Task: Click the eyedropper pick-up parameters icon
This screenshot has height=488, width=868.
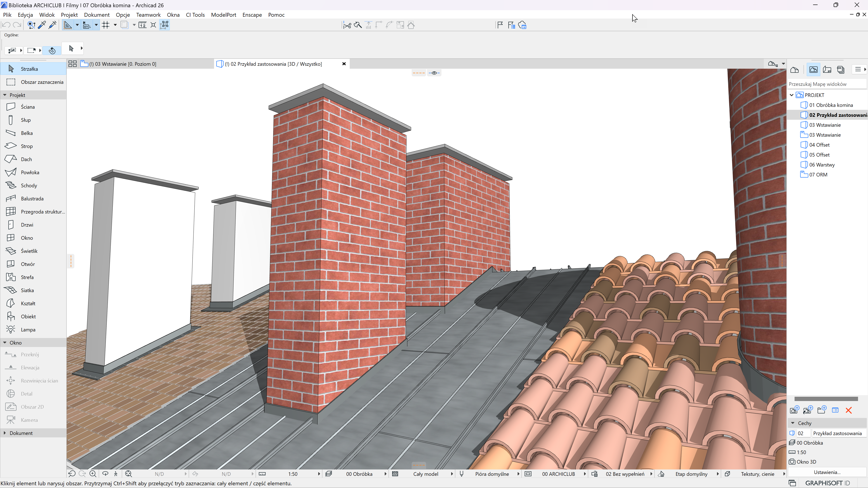Action: pos(42,25)
